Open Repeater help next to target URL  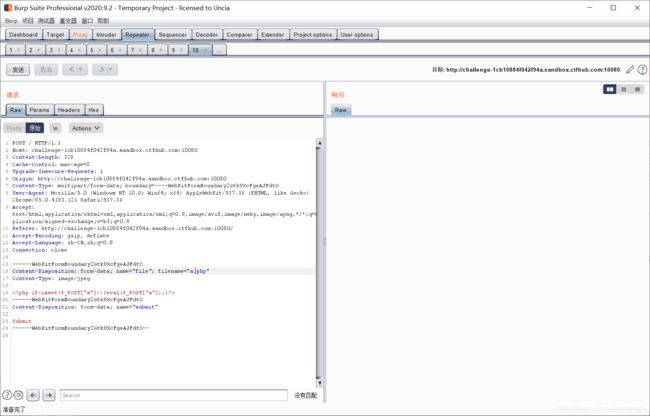(x=642, y=70)
